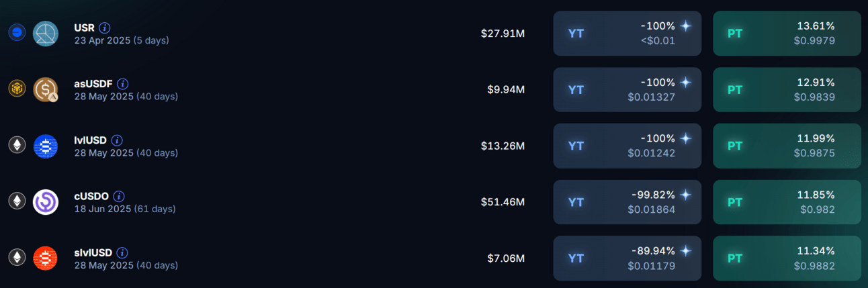Click the sparkle icon in slvlUSD YT
The width and height of the screenshot is (868, 288).
coord(685,251)
